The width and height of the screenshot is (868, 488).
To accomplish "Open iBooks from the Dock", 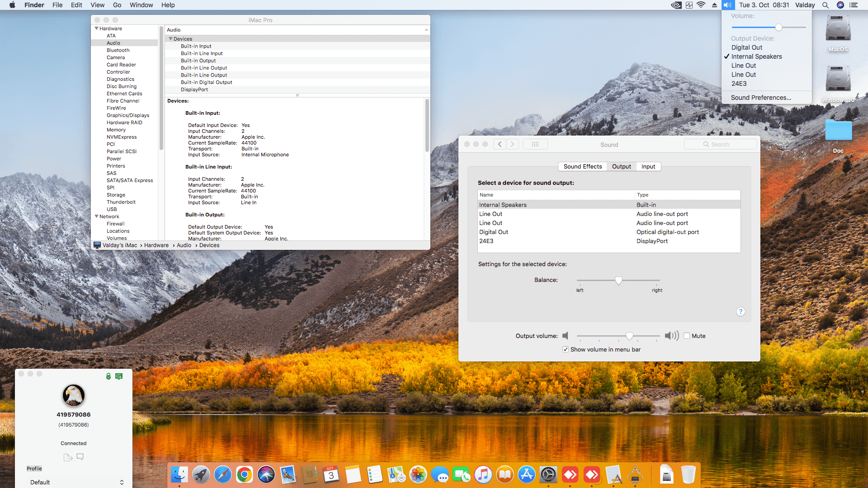I will tap(505, 475).
